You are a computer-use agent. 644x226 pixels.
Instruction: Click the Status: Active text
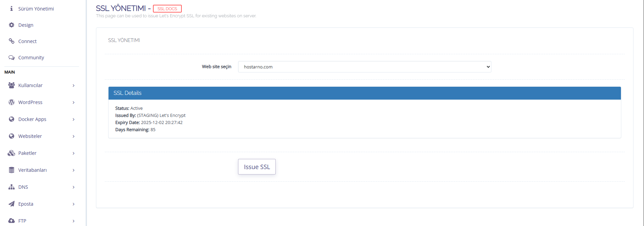tap(129, 108)
